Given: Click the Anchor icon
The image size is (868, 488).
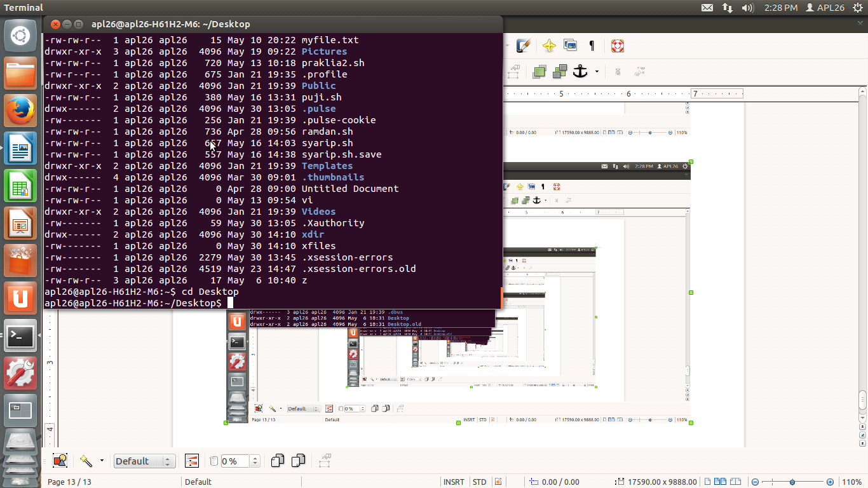Looking at the screenshot, I should click(x=580, y=71).
